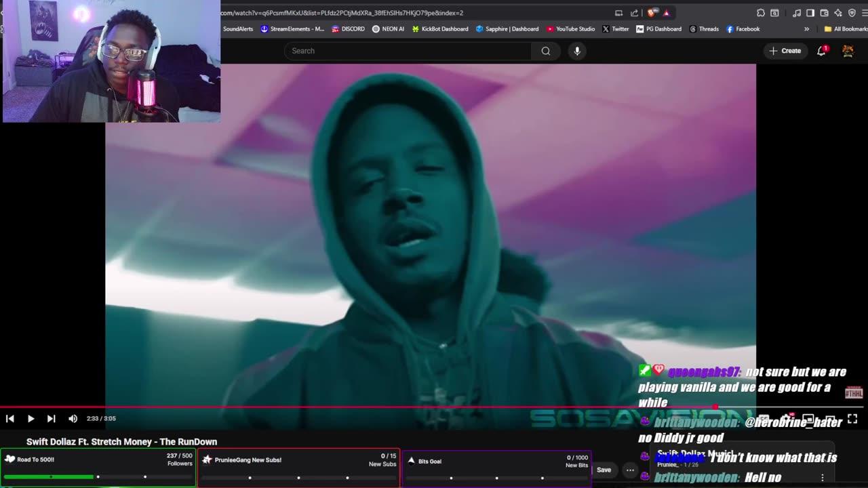Open more actions three-dot button beside Save

[630, 470]
